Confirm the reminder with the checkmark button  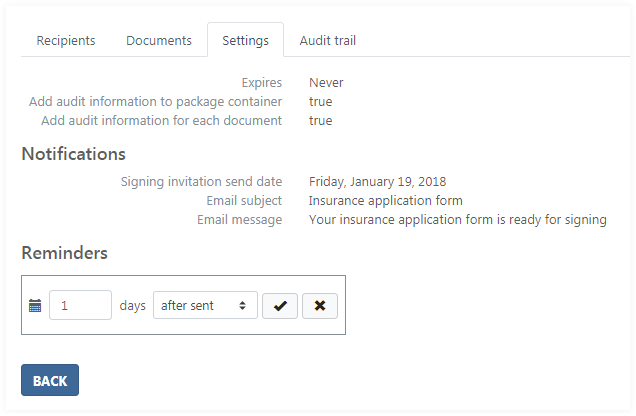(x=280, y=306)
